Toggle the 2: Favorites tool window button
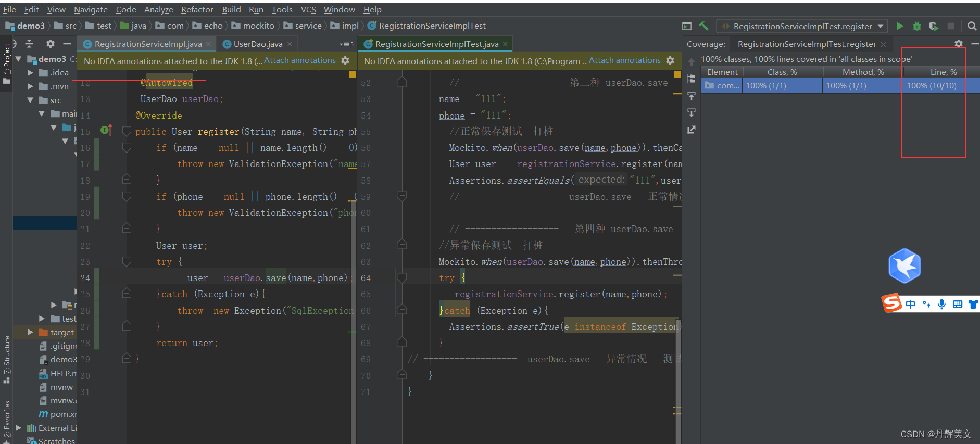This screenshot has height=444, width=980. (7, 419)
